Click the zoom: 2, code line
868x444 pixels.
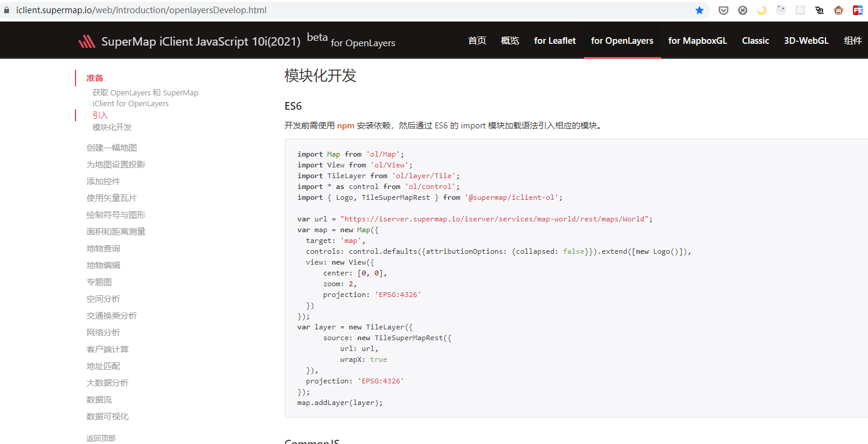coord(340,284)
